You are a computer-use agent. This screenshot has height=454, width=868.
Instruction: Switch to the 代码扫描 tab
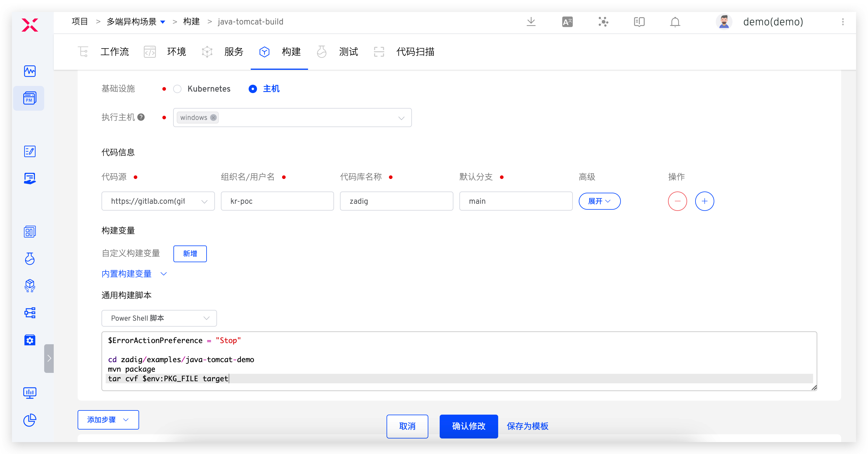pyautogui.click(x=415, y=52)
